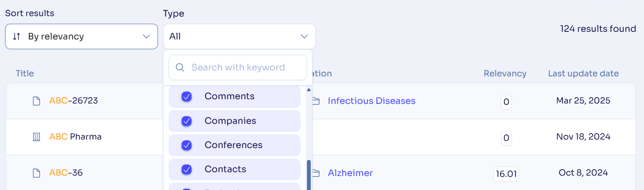Uncheck the Conferences checkbox
The height and width of the screenshot is (190, 644).
tap(186, 145)
